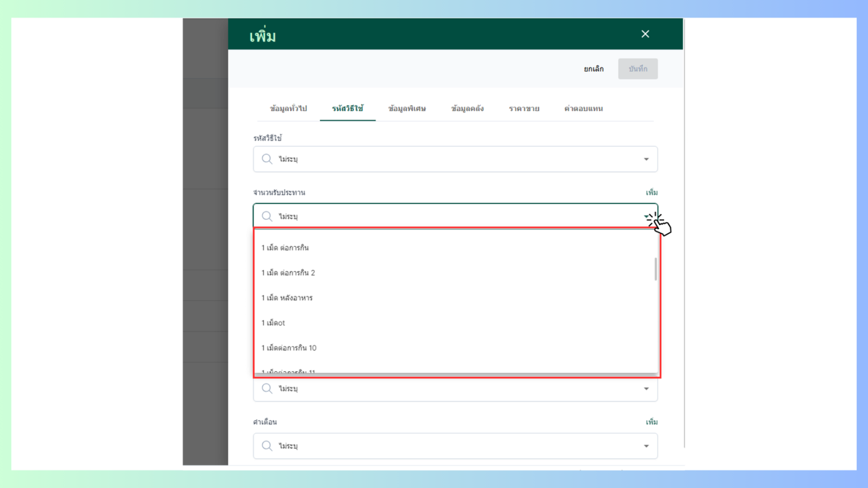Expand the คำเตือน dropdown arrow
Viewport: 868px width, 488px height.
pos(646,446)
